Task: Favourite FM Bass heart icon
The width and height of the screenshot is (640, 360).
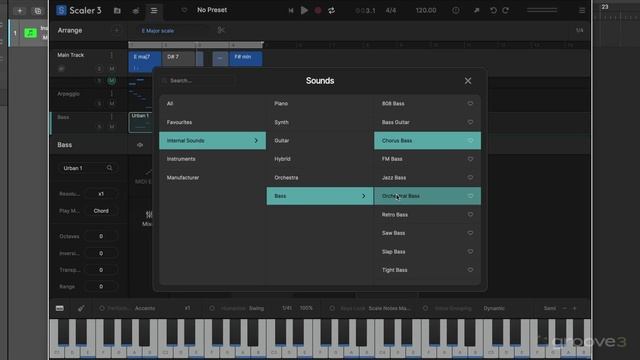Action: [470, 159]
